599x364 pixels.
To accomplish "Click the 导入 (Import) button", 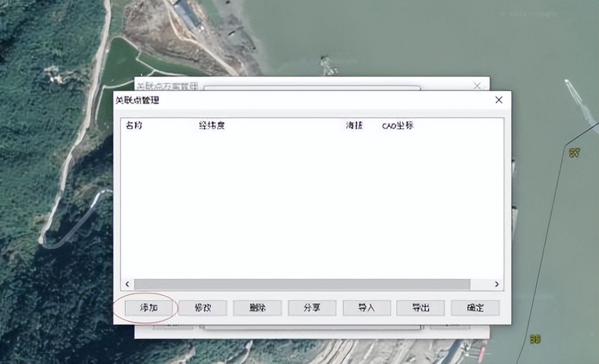I will [366, 308].
